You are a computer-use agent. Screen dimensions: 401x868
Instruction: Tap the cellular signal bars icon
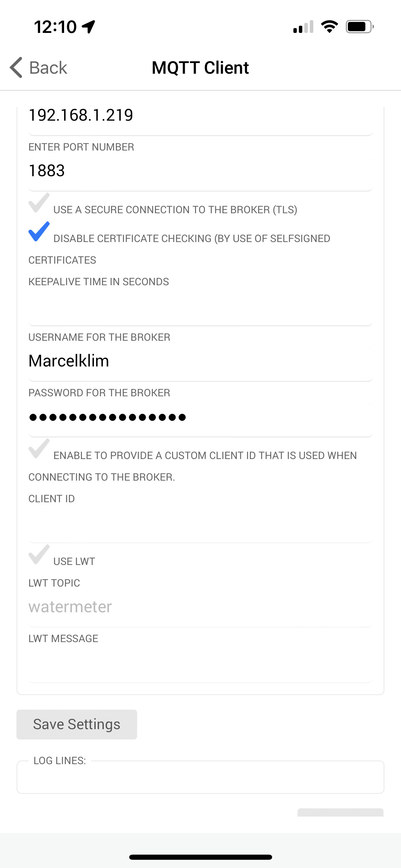tap(303, 27)
